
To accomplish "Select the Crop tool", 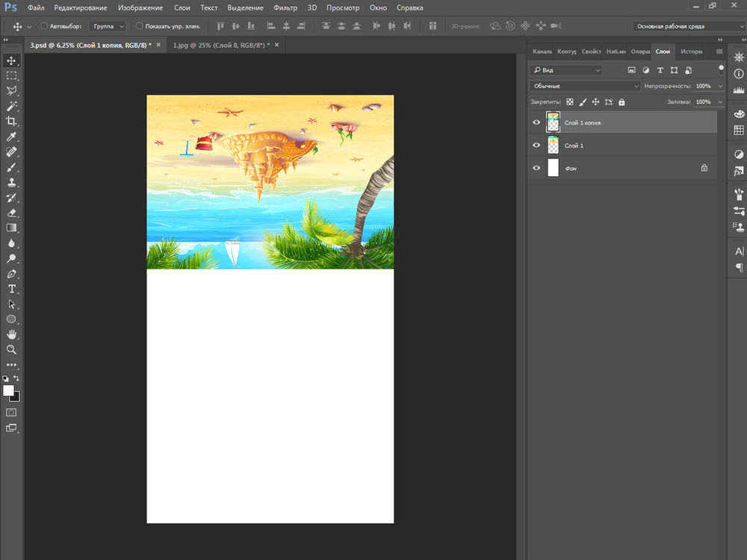I will (11, 121).
